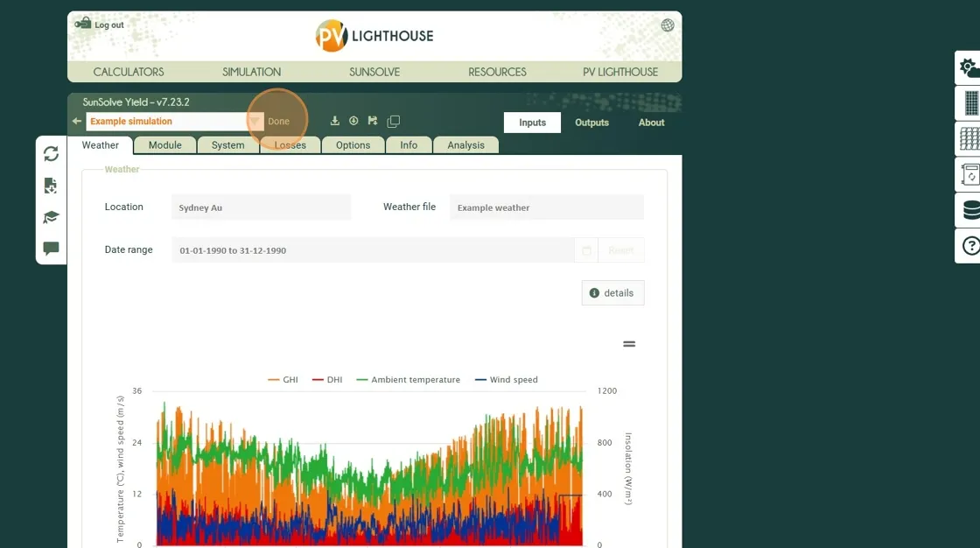Open the Example simulation dropdown arrow

click(x=255, y=122)
